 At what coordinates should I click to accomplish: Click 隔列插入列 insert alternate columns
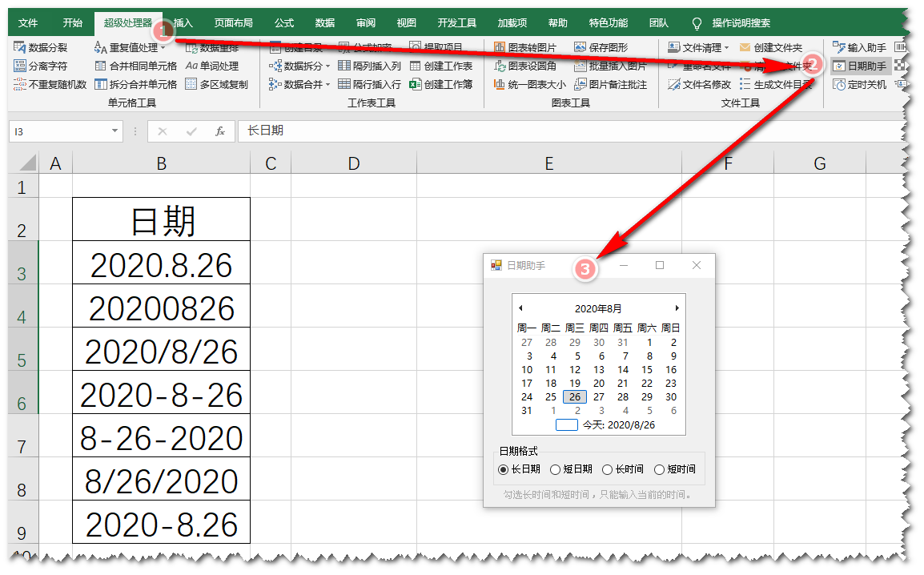369,66
